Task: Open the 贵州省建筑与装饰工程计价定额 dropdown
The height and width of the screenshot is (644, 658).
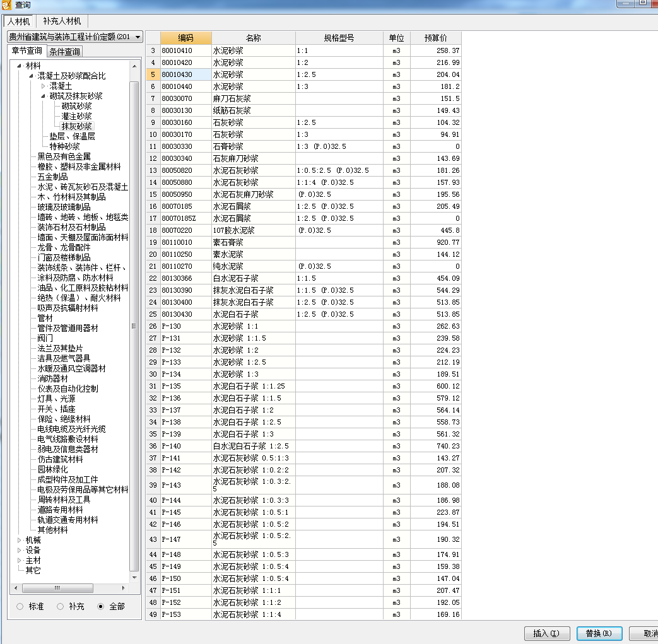Action: 138,37
